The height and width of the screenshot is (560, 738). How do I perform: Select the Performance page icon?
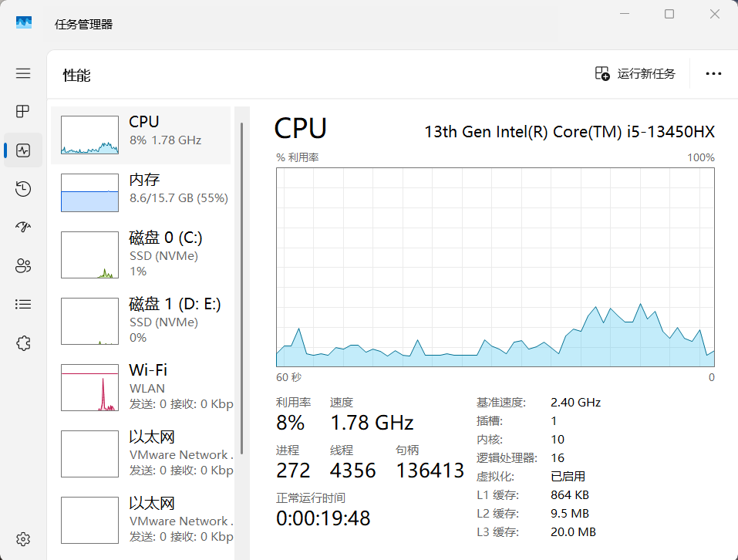click(23, 150)
